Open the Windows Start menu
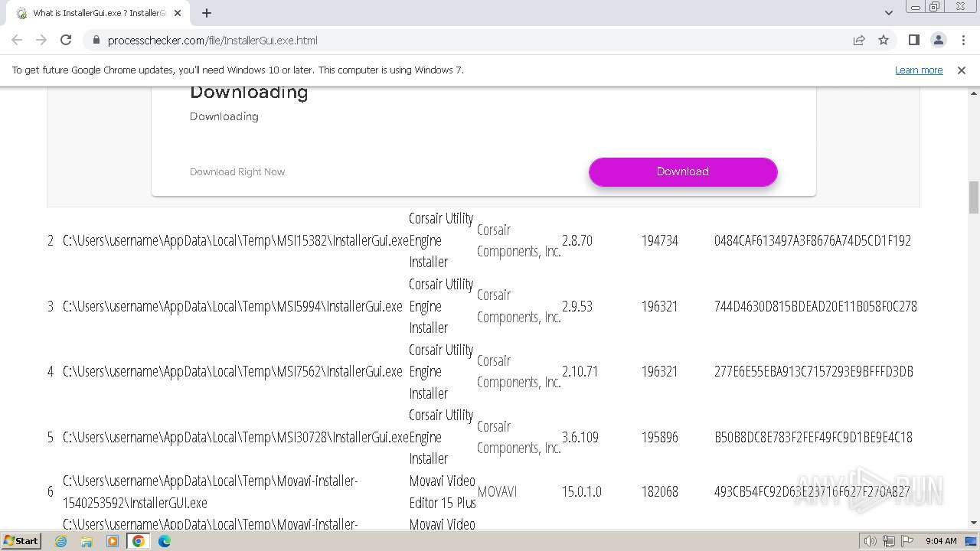 (x=21, y=540)
